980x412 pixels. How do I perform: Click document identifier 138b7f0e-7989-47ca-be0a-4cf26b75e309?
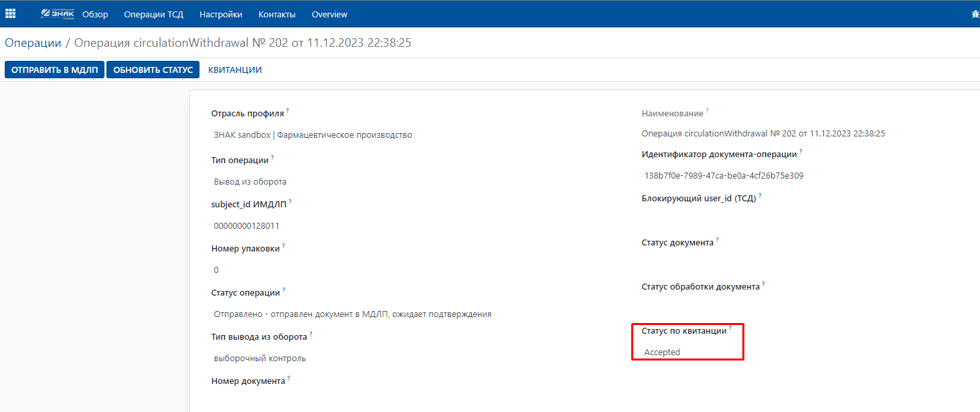[724, 176]
